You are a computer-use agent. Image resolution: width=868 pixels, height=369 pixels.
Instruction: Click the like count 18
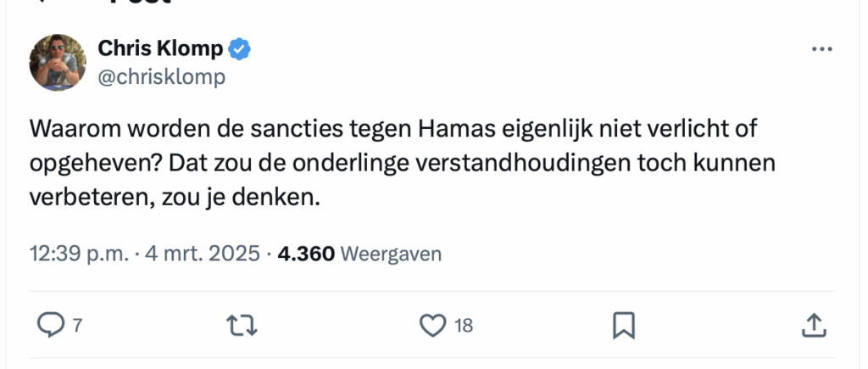click(464, 325)
